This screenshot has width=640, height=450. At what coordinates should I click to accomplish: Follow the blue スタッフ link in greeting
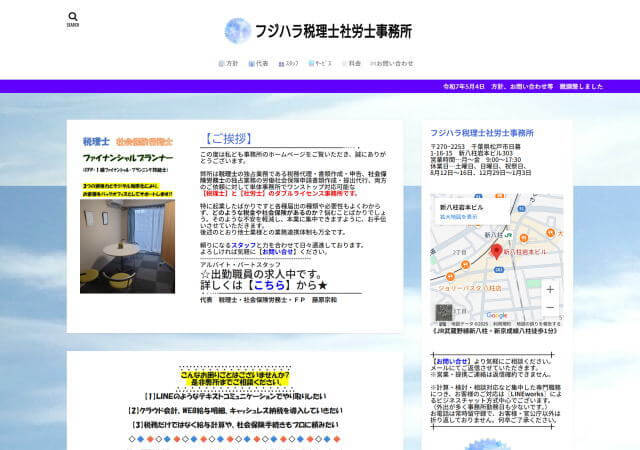(243, 245)
